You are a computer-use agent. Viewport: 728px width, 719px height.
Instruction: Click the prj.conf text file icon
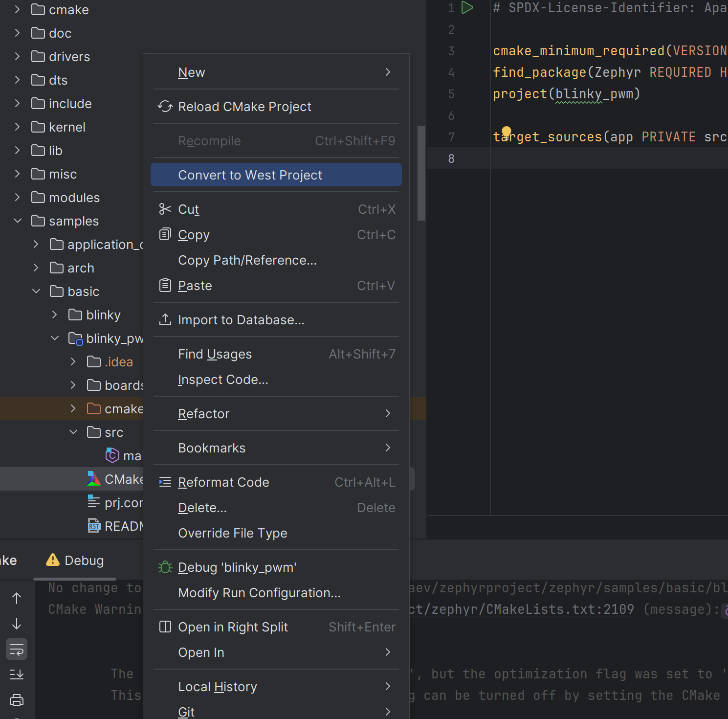pos(94,501)
